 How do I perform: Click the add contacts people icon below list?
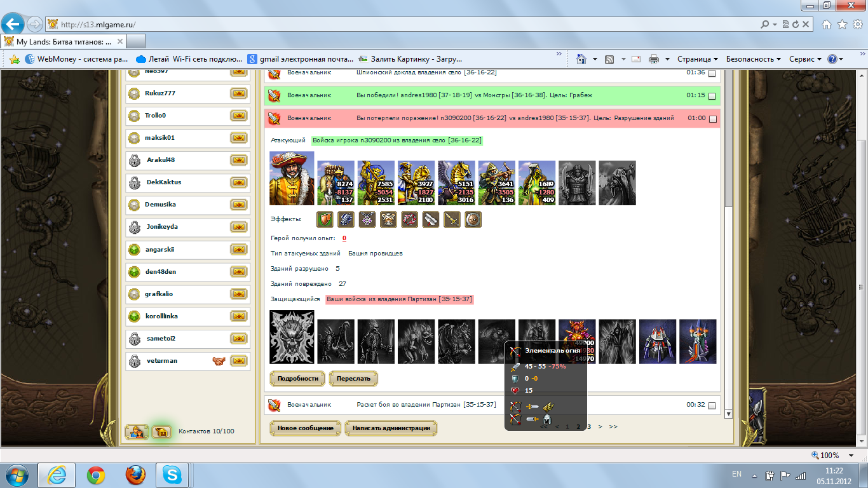(x=137, y=432)
